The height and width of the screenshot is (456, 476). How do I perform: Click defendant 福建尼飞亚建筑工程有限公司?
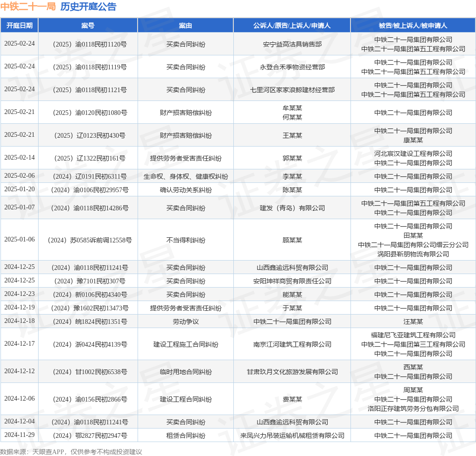point(413,335)
